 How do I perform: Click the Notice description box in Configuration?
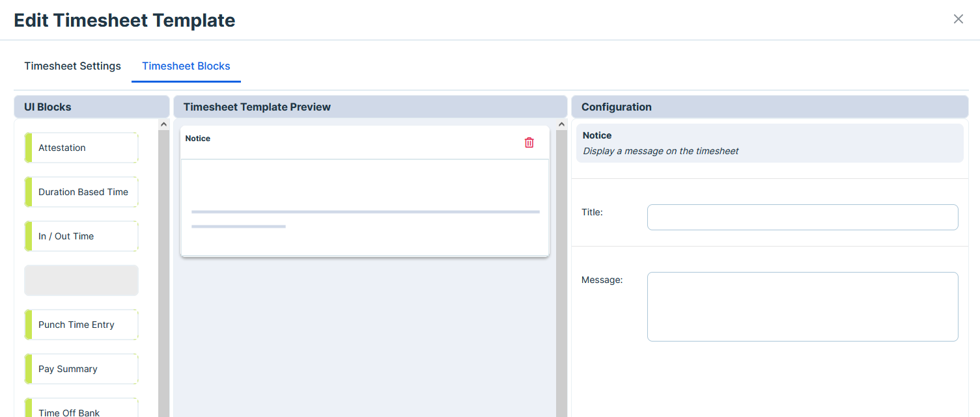[769, 143]
